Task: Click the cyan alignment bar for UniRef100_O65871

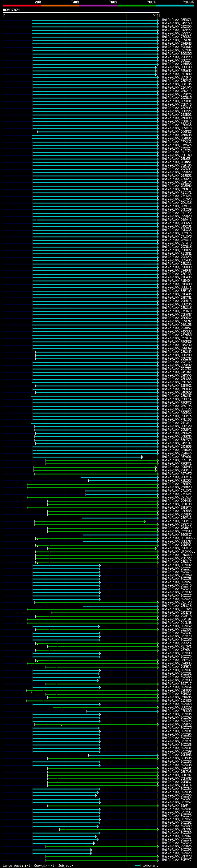Action: point(95,20)
